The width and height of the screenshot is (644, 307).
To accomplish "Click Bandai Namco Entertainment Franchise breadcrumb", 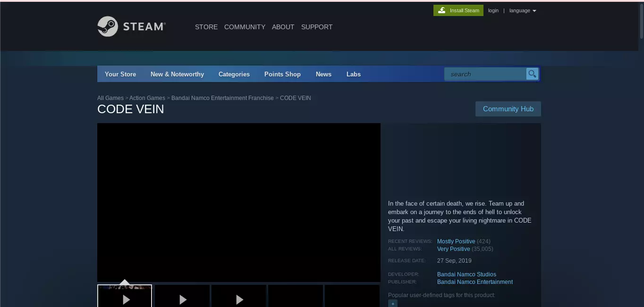I will [222, 98].
